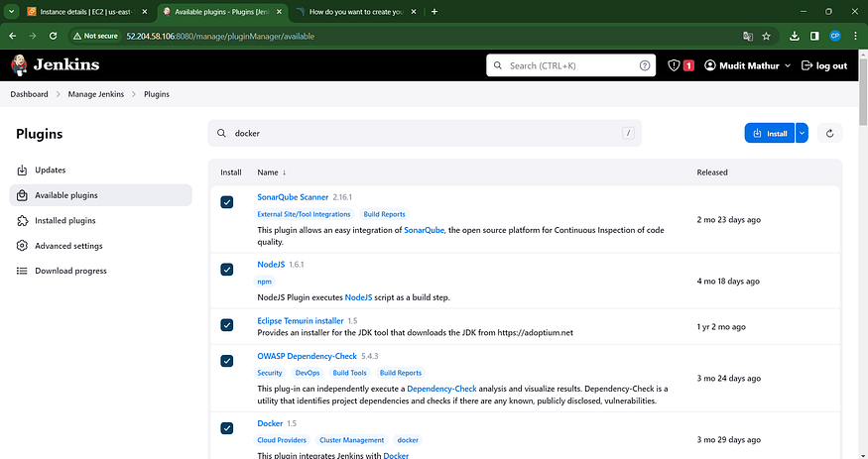Image resolution: width=868 pixels, height=459 pixels.
Task: Uncheck the Eclipse Temurin installer checkbox
Action: point(227,324)
